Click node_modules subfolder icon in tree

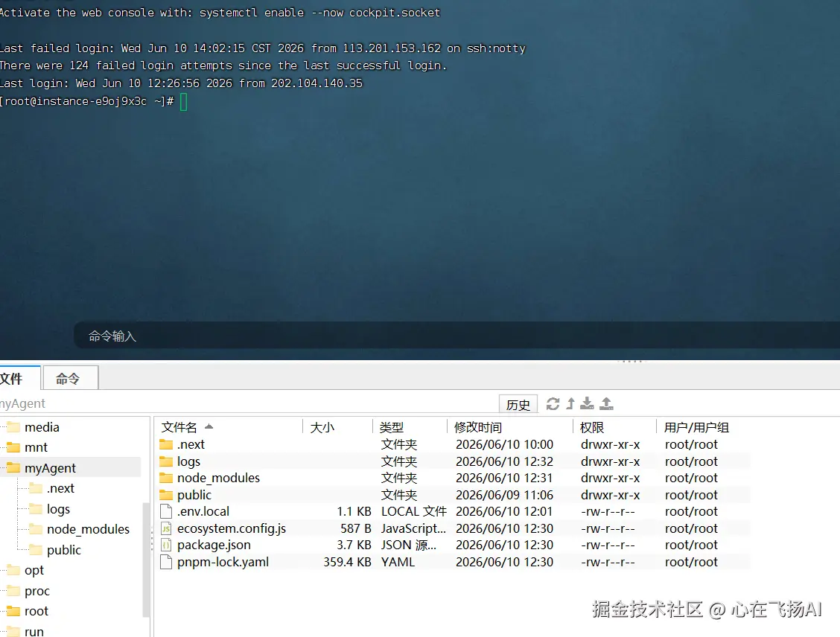coord(36,529)
